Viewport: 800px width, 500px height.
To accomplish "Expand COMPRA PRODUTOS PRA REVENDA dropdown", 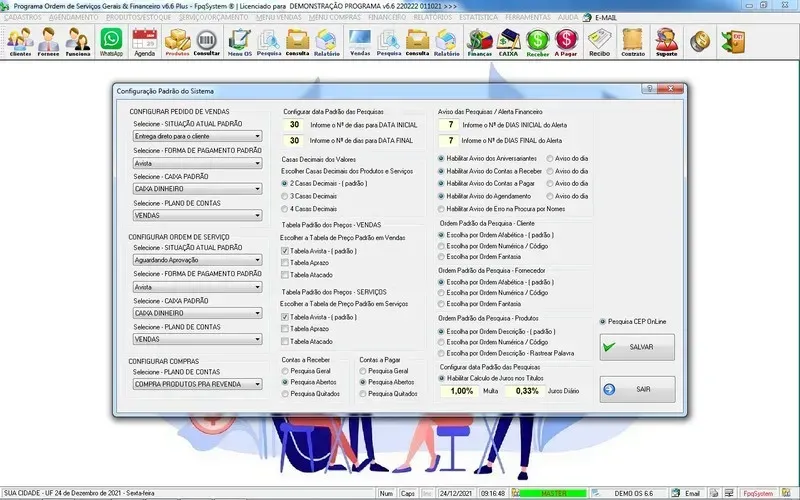I will pyautogui.click(x=257, y=384).
